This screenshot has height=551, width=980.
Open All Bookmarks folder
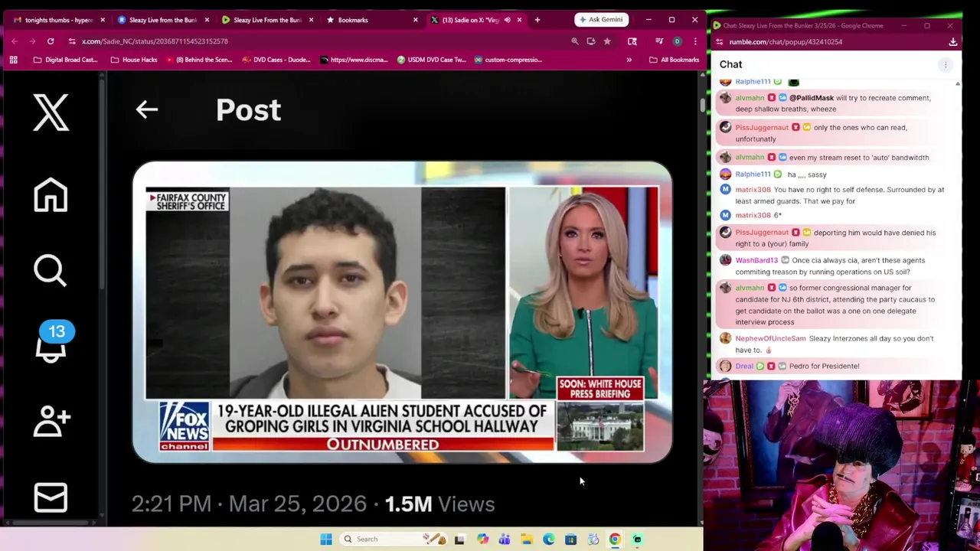tap(674, 60)
